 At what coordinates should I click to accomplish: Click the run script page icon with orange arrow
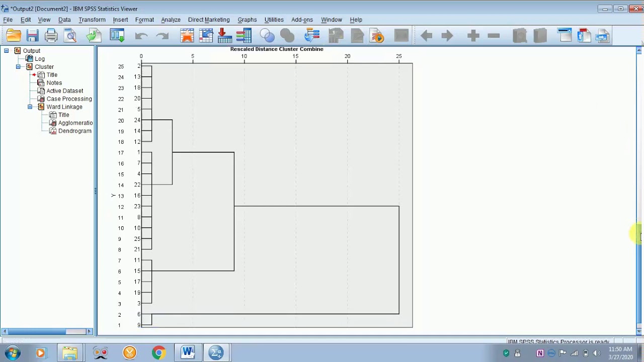(377, 36)
